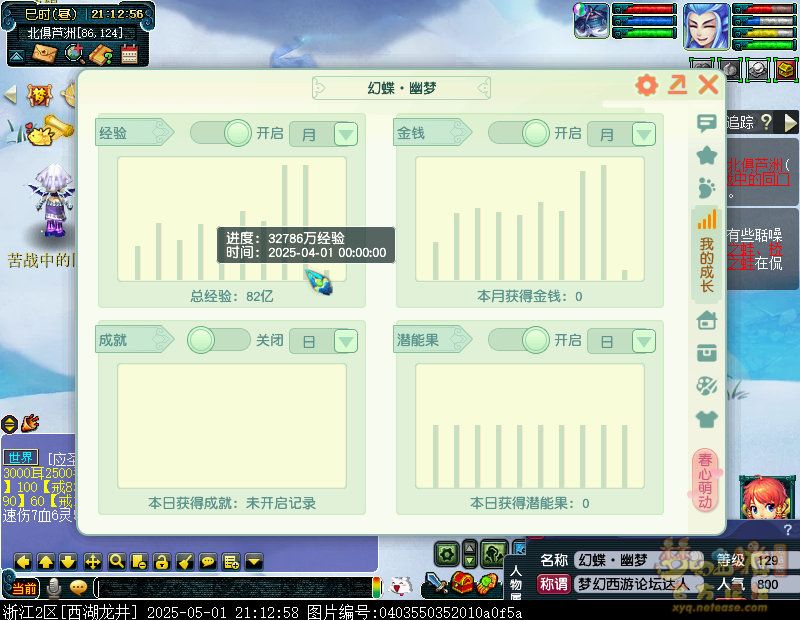Click the 总经验: 82亿 text
Viewport: 800px width, 620px height.
(x=232, y=296)
